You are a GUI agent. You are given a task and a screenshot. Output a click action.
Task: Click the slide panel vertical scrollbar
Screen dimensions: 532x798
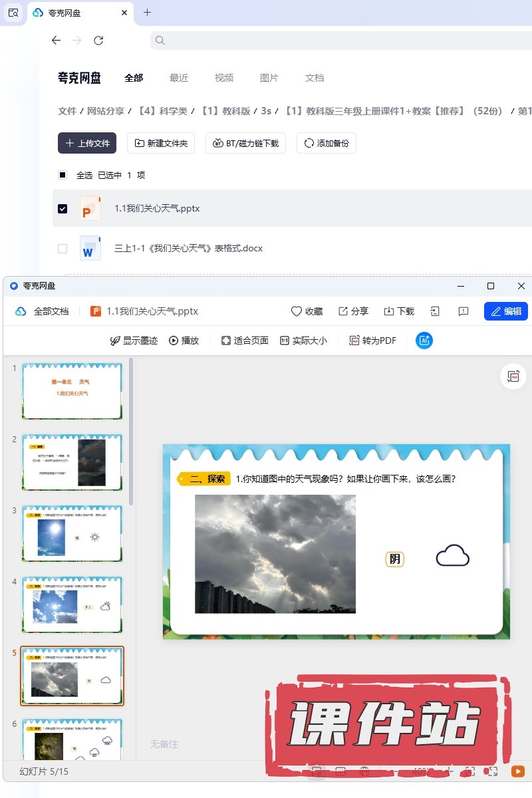click(x=131, y=432)
